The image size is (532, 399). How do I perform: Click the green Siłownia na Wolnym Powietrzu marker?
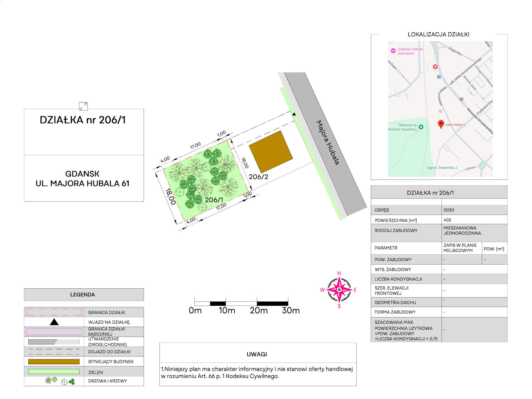(x=421, y=127)
